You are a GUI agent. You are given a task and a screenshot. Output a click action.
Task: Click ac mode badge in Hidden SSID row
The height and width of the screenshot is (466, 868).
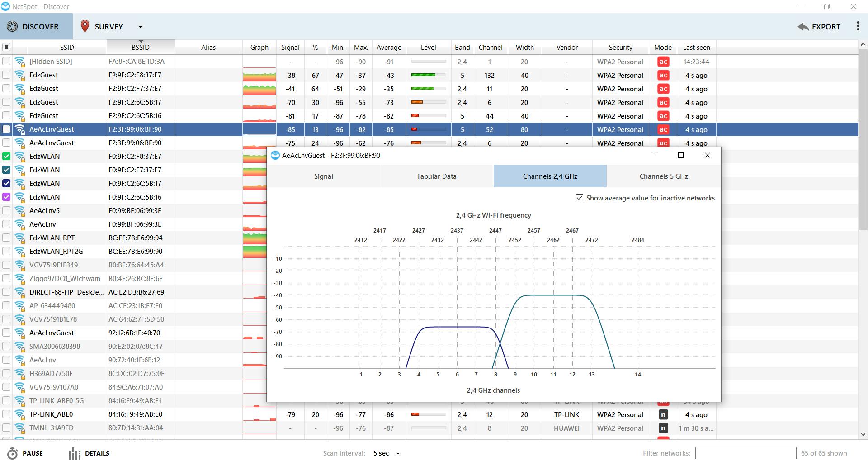pos(663,62)
